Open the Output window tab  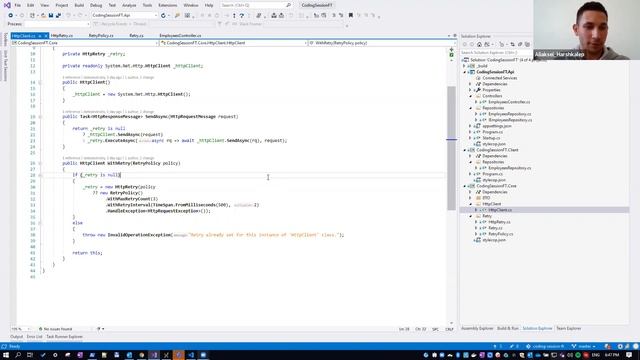[17, 337]
